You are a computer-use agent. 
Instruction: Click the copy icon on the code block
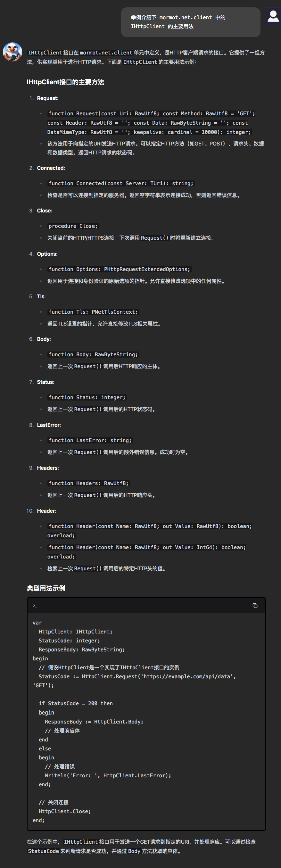click(x=255, y=606)
